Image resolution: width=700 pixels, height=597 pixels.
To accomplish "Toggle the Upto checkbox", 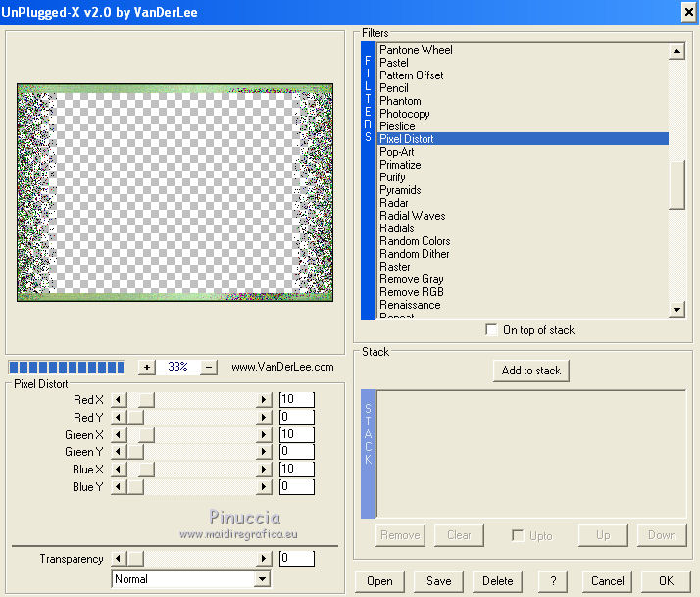I will (x=518, y=535).
